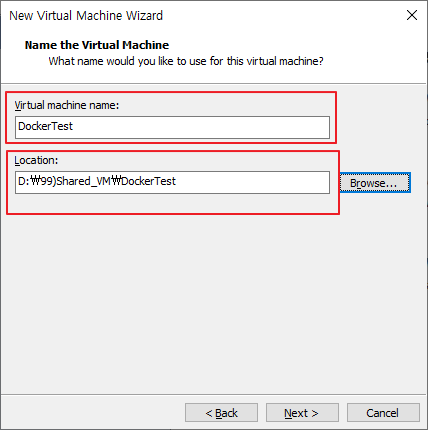Open folder picker using Browse...
The width and height of the screenshot is (428, 430).
pos(375,183)
